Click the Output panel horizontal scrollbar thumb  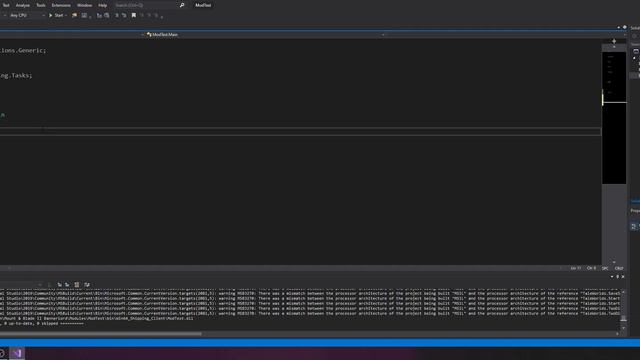tap(100, 334)
